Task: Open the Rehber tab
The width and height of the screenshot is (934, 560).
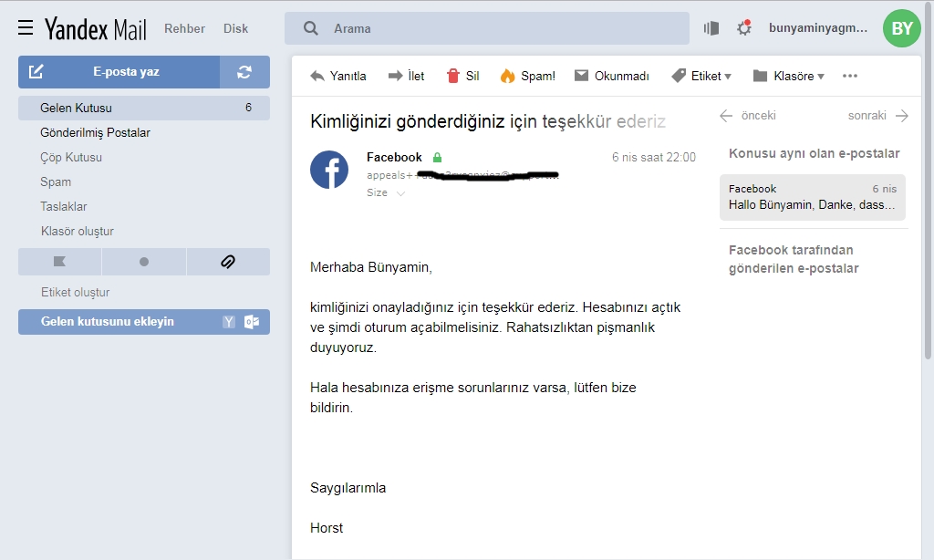Action: pos(184,28)
